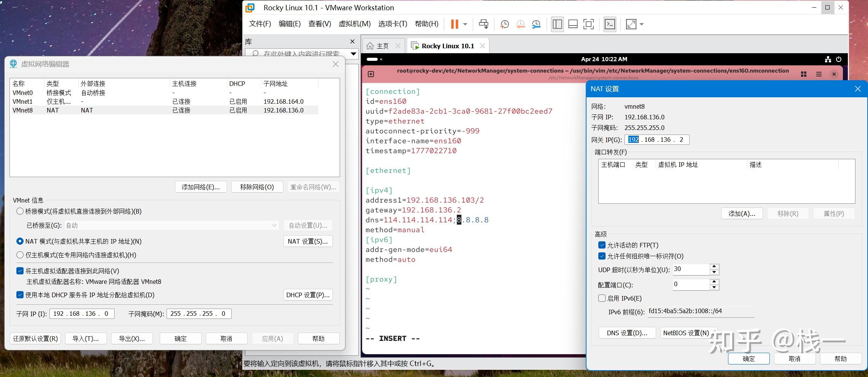
Task: Open the terminal tab overview grid icon
Action: pos(804,74)
